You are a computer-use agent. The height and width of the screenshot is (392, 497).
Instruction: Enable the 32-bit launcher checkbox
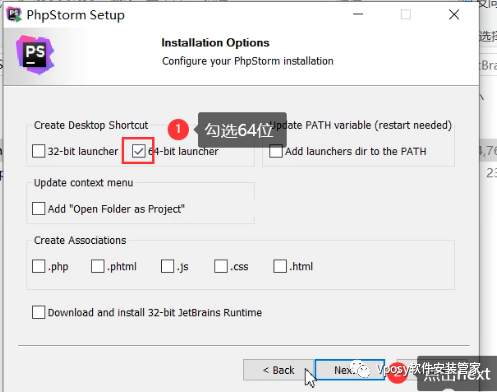click(x=39, y=151)
